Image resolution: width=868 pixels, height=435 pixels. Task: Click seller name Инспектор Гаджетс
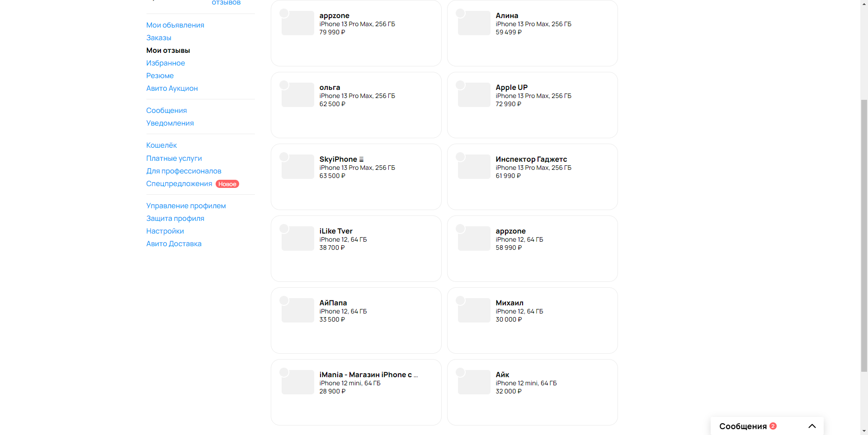tap(531, 159)
